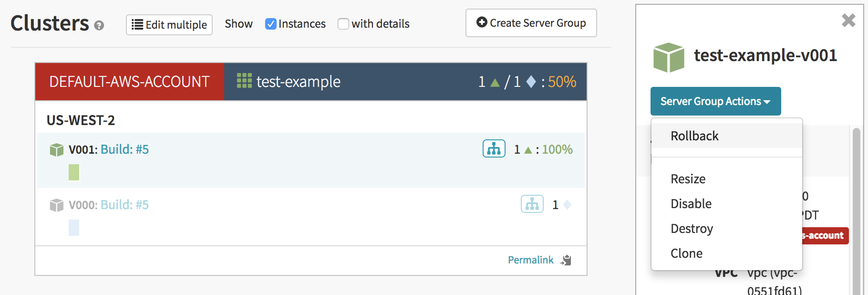
Task: Click the copy permalink clipboard icon
Action: pyautogui.click(x=566, y=260)
